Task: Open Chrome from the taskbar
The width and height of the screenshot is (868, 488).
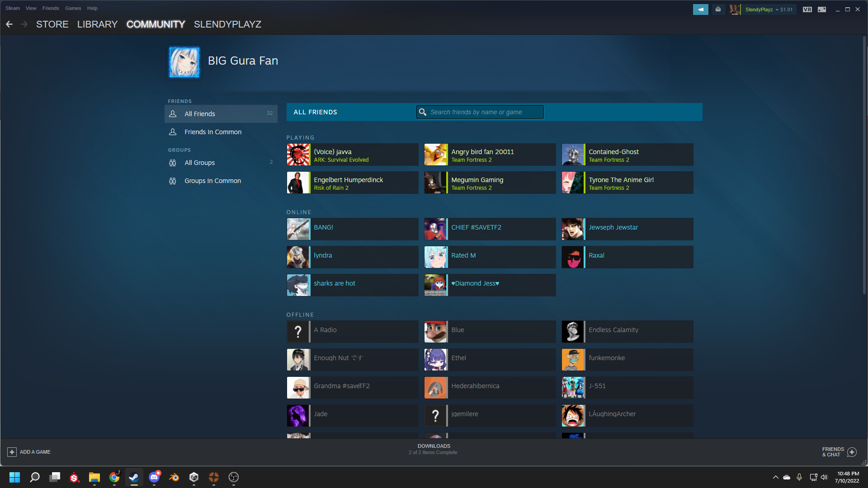Action: (114, 477)
